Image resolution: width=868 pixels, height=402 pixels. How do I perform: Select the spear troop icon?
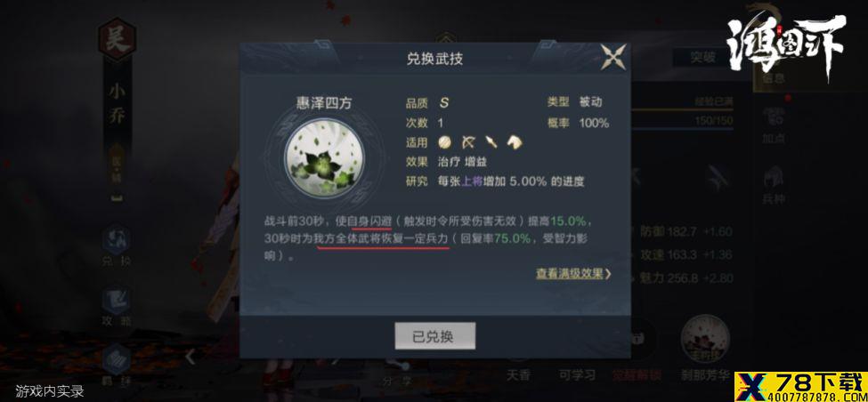pos(491,142)
